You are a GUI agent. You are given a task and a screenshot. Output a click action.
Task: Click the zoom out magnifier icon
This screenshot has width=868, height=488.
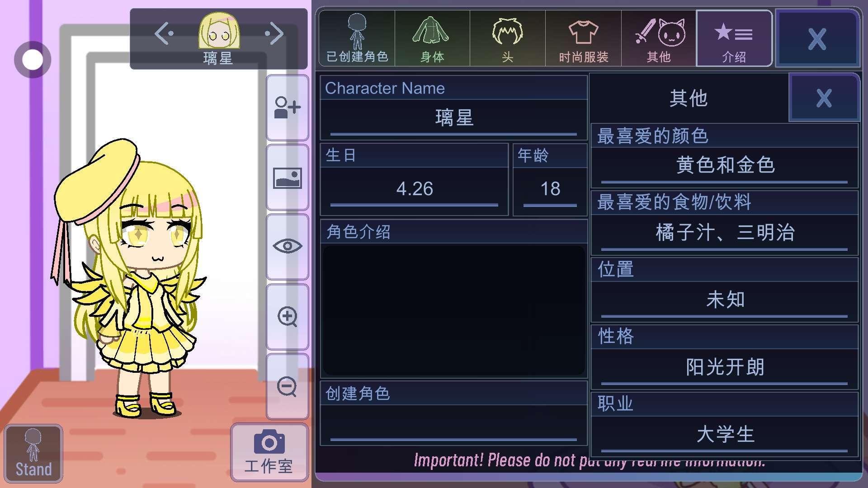point(288,387)
